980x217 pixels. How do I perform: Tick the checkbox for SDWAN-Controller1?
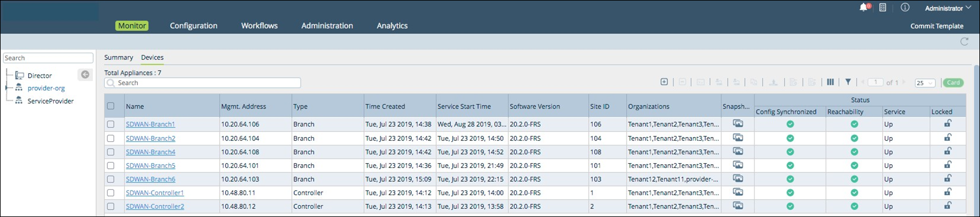111,193
